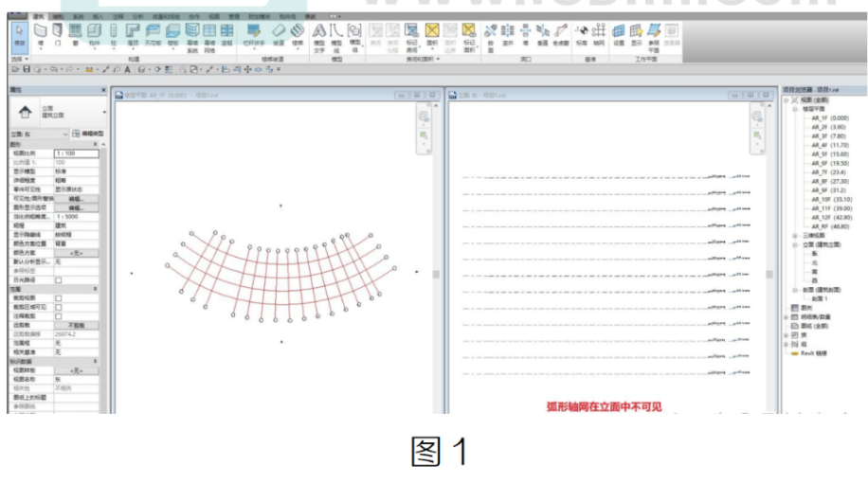The width and height of the screenshot is (868, 484).
Task: Click 编辑 button for 可见性/图形替换
Action: click(77, 199)
